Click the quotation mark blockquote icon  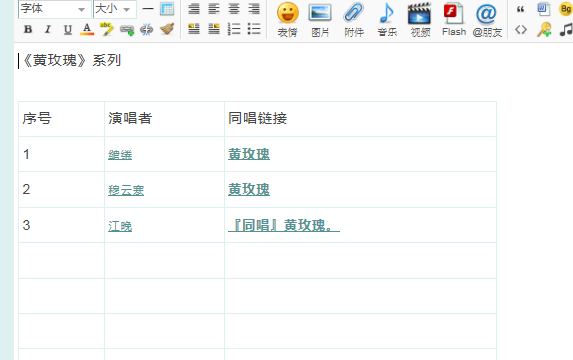[x=521, y=10]
